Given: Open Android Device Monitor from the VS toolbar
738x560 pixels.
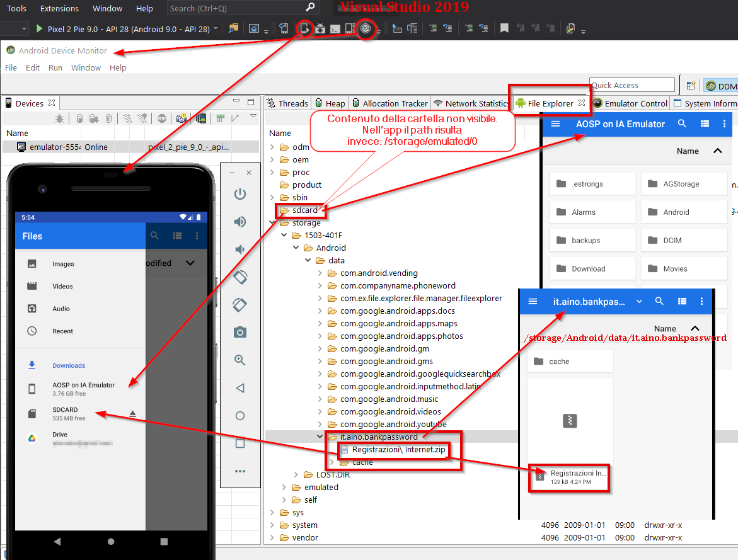Looking at the screenshot, I should (x=366, y=28).
